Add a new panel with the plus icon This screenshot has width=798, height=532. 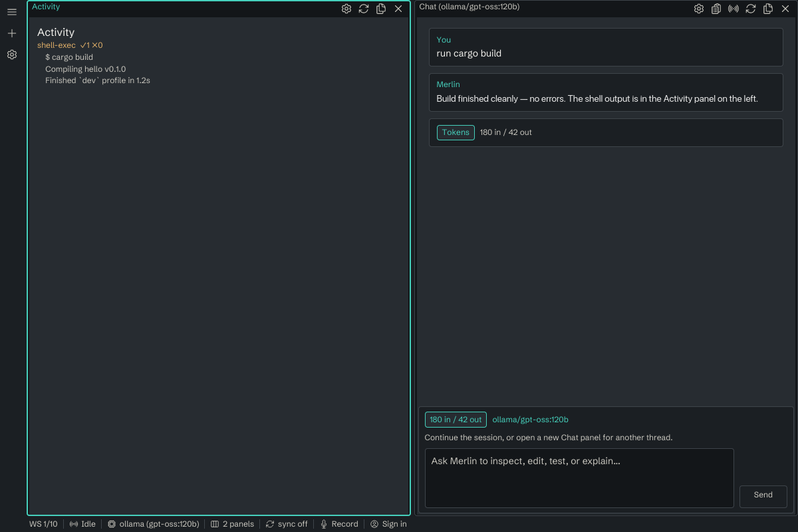[x=12, y=33]
